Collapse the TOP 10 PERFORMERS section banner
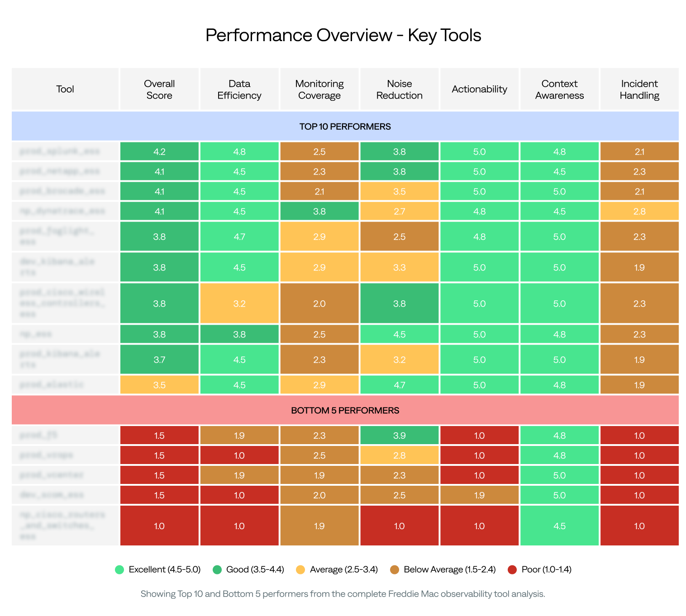The image size is (686, 616). [345, 127]
